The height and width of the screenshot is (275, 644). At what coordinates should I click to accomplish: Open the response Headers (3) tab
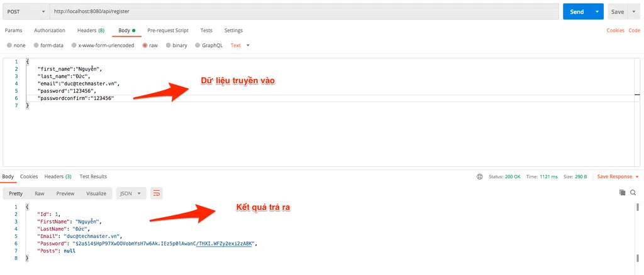[58, 176]
